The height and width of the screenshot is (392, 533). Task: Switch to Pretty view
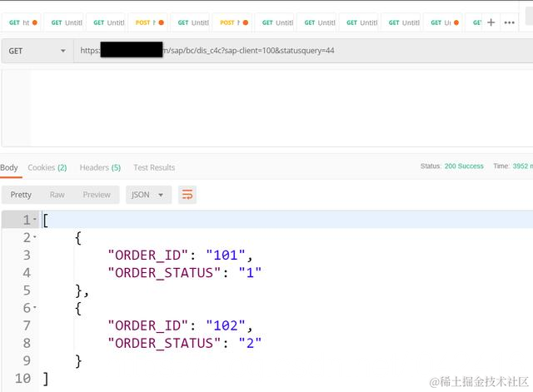coord(21,195)
